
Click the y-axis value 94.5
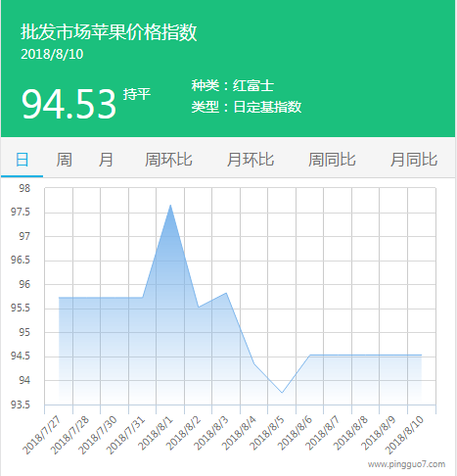[x=21, y=357]
